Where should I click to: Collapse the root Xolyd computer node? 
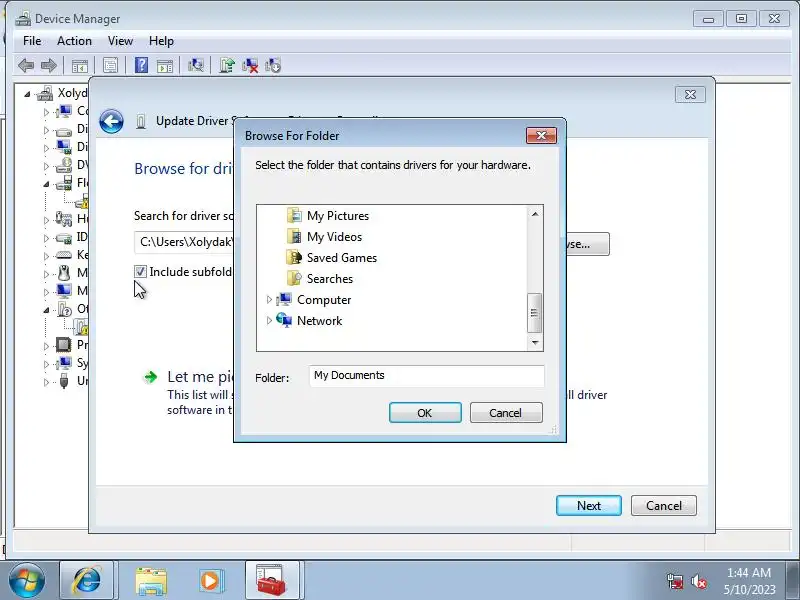click(x=27, y=94)
